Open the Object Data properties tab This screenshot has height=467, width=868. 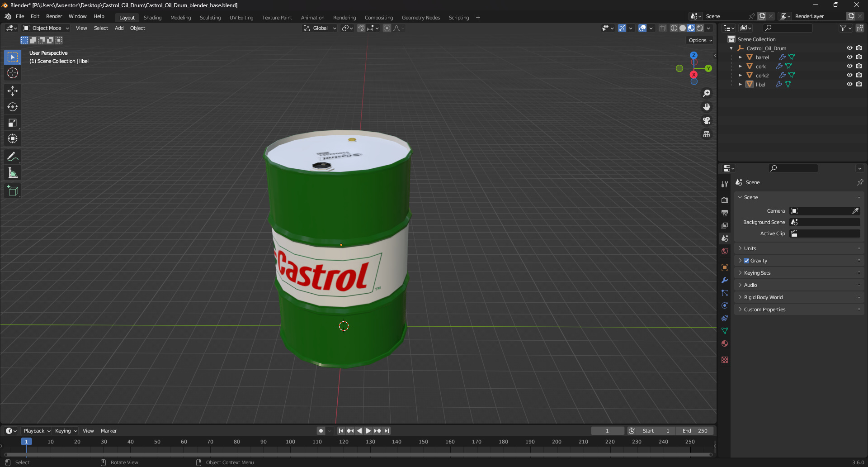[x=725, y=331]
